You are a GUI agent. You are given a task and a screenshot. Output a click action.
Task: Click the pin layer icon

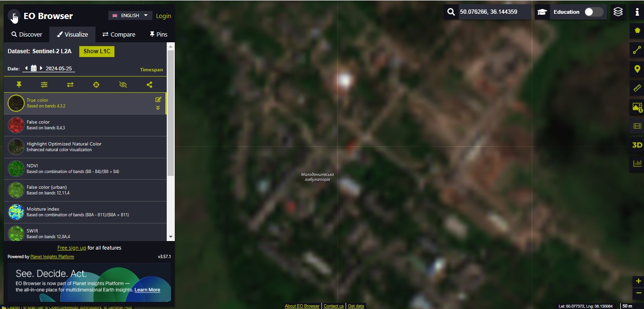(x=19, y=85)
